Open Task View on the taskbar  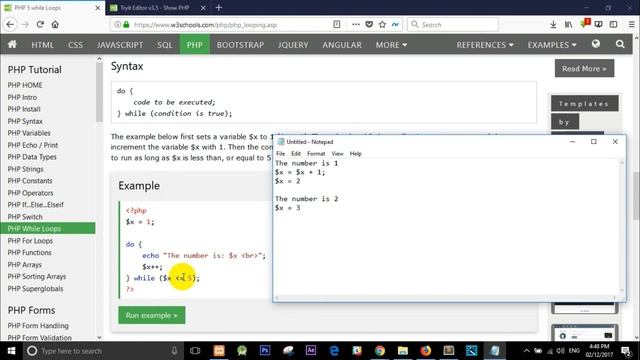coord(195,351)
